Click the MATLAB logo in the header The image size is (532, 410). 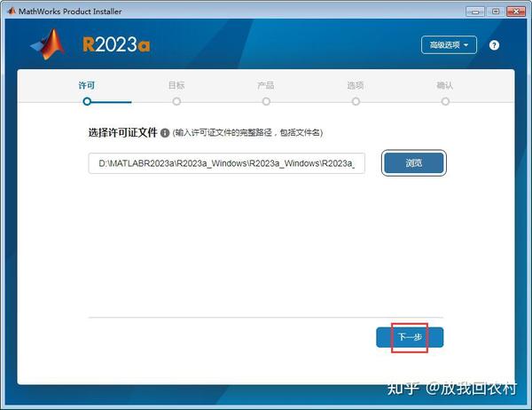[x=48, y=44]
